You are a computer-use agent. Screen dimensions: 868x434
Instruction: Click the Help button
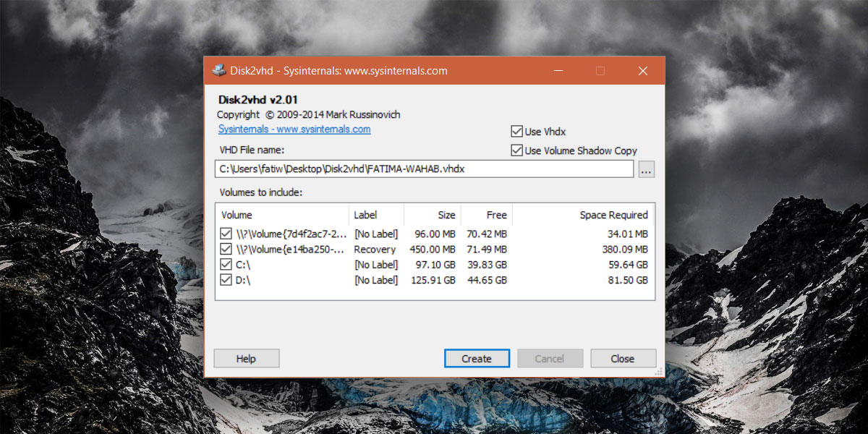coord(246,358)
